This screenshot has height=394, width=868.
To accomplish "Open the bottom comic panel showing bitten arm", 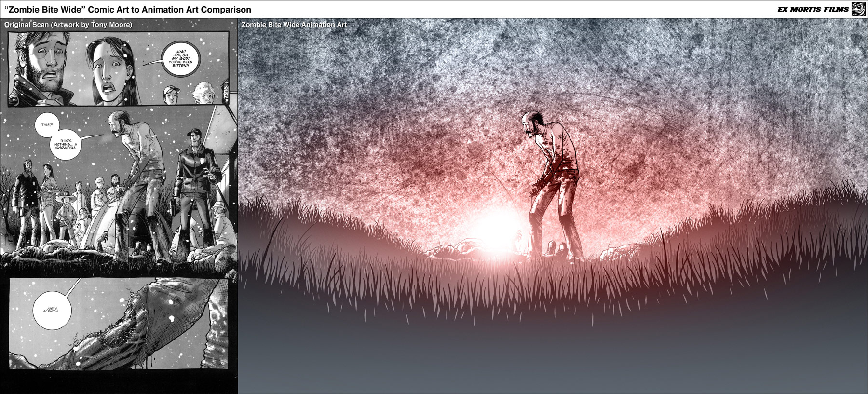I will coord(118,323).
